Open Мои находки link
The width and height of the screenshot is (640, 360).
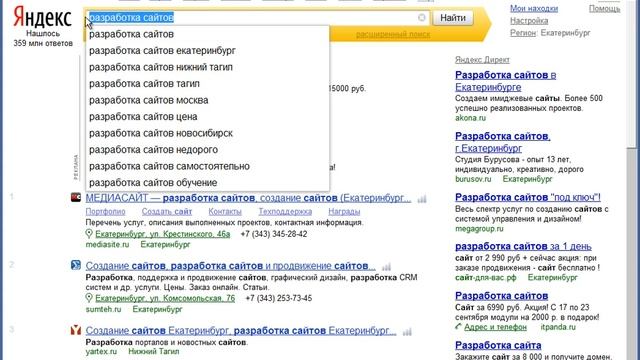tap(534, 8)
